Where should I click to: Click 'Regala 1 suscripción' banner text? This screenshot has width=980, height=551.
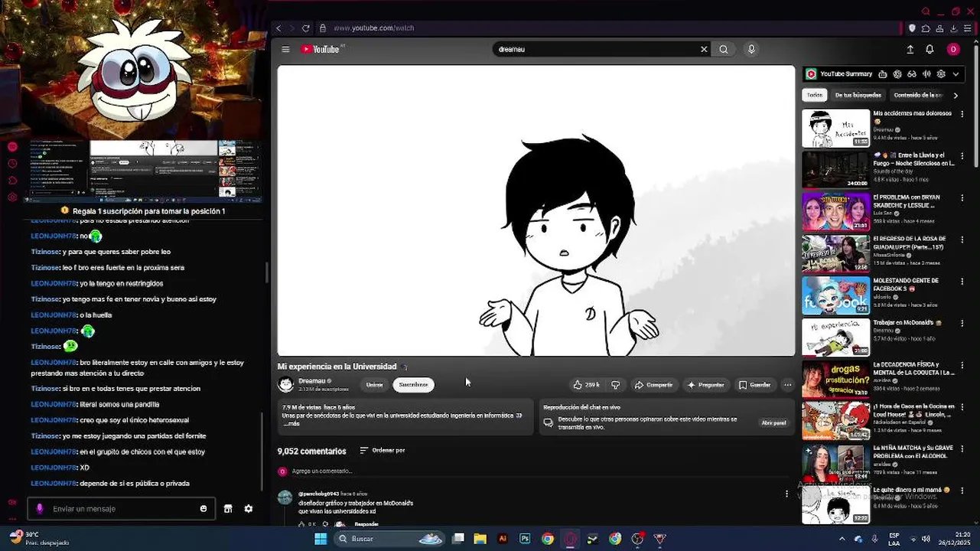pos(148,211)
